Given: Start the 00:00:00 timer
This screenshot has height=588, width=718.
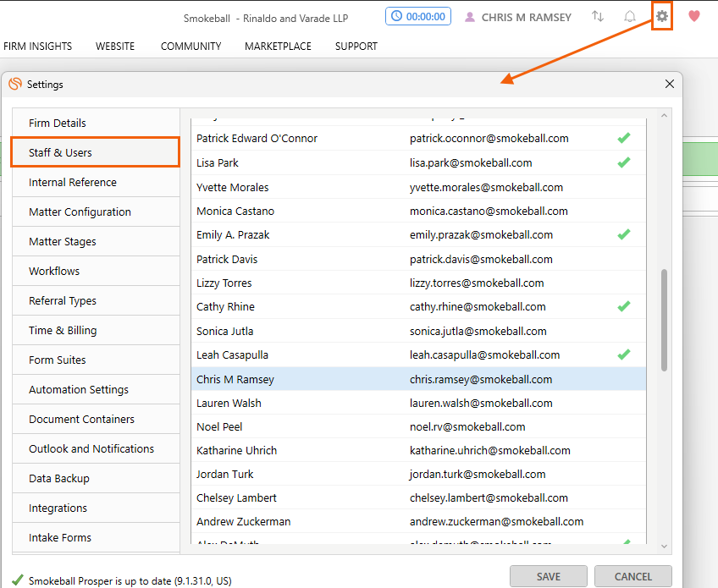Looking at the screenshot, I should (x=418, y=16).
